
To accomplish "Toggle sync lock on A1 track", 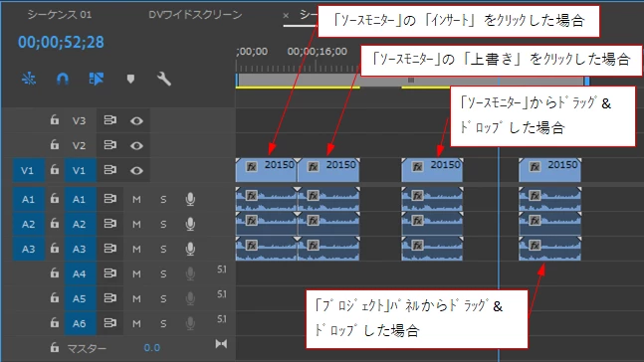I will click(109, 199).
